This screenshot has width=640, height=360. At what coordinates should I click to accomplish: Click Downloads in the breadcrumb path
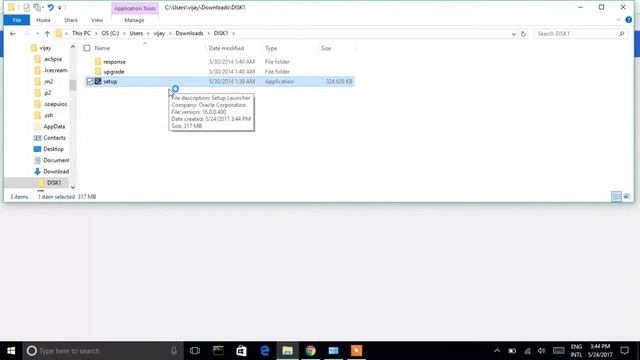point(189,33)
